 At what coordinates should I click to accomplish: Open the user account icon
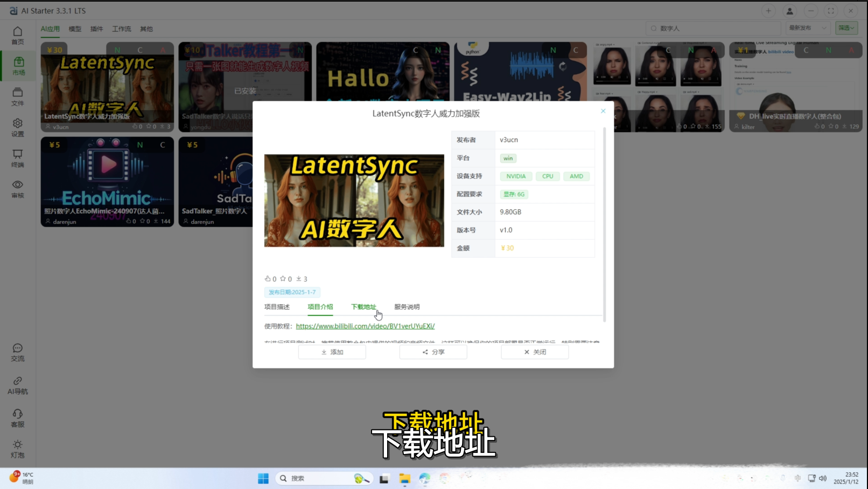tap(790, 11)
